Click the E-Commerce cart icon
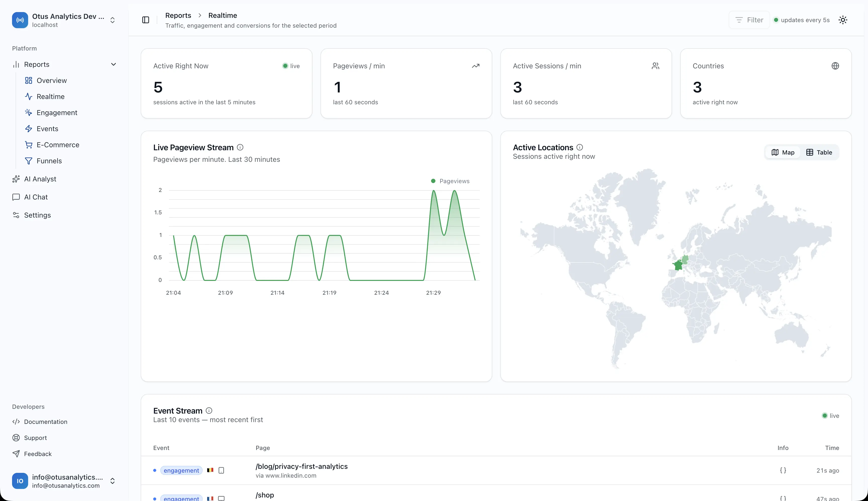Screen dimensions: 868x501 point(29,145)
